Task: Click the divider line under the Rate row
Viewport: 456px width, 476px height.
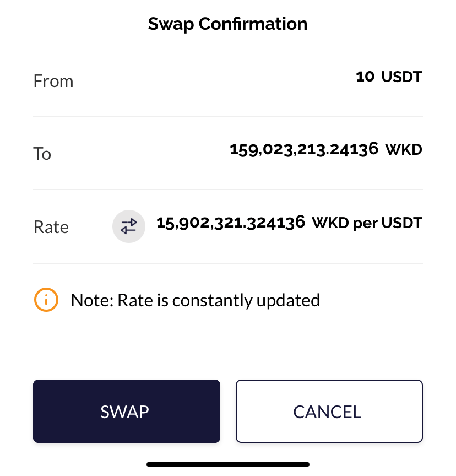Action: (x=228, y=263)
